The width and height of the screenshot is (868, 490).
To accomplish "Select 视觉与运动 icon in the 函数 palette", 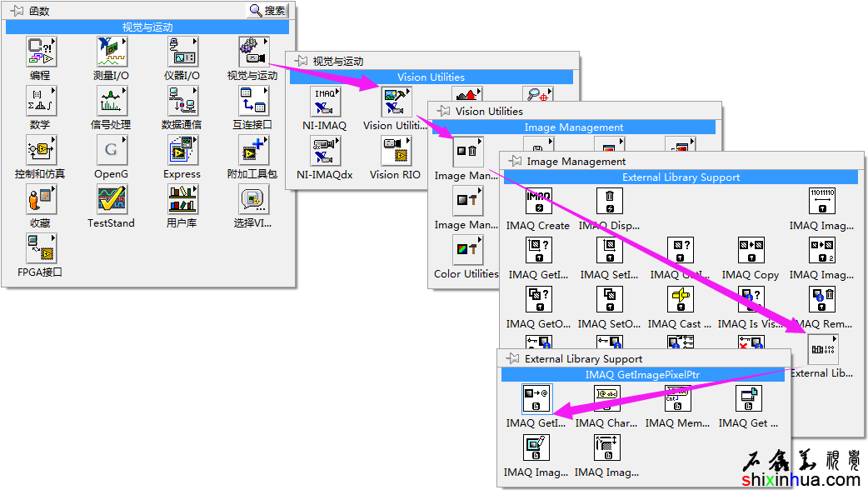I will click(253, 52).
